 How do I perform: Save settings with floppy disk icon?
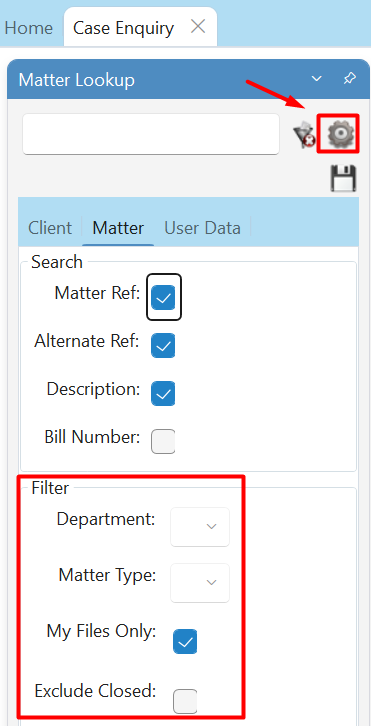point(343,178)
